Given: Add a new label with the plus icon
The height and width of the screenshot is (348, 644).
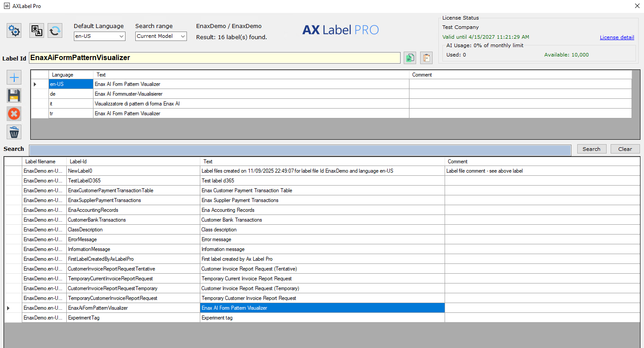Looking at the screenshot, I should (14, 77).
